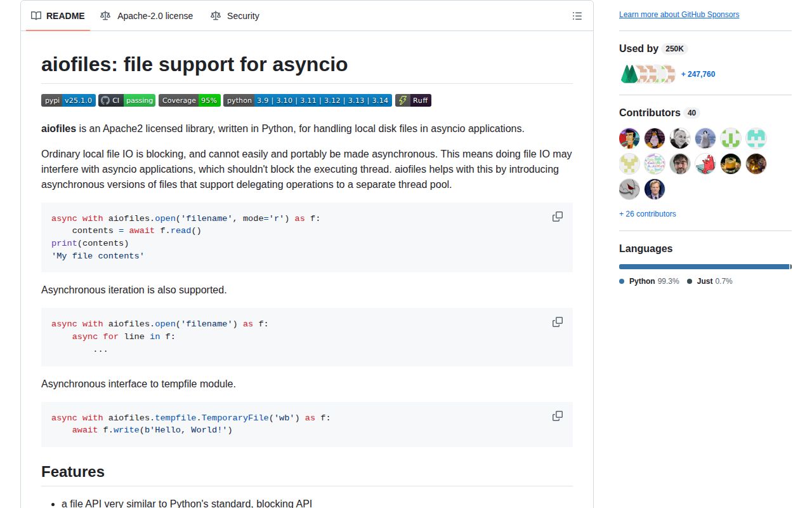Open the grayscale photo contributor avatar, third in top row
The height and width of the screenshot is (508, 812).
coord(680,138)
